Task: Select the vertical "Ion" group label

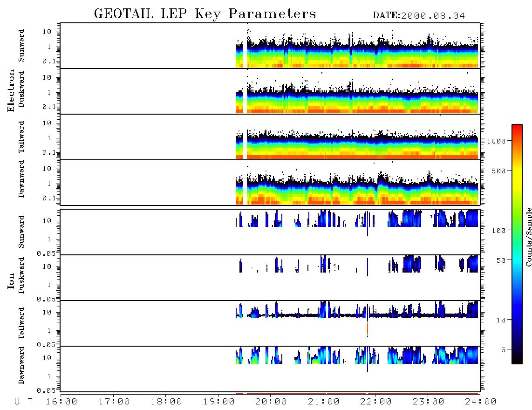Action: 11,280
